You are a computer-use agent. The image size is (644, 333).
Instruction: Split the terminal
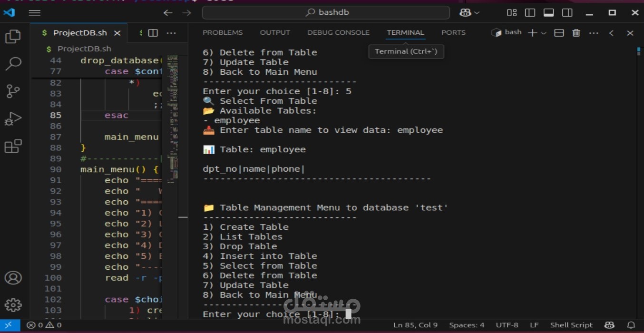click(559, 33)
